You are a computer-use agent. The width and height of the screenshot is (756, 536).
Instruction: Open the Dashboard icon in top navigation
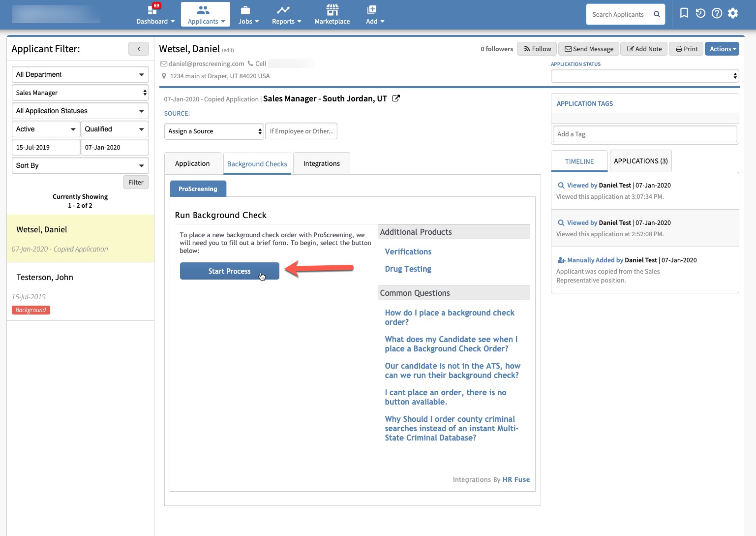tap(152, 10)
